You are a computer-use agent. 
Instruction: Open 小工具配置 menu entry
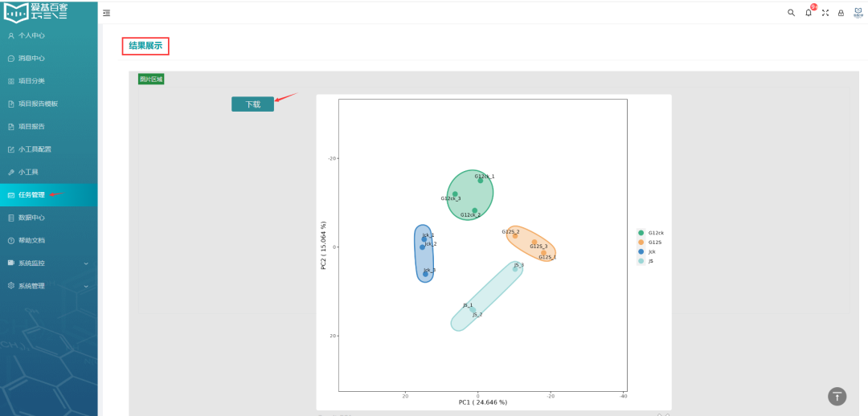coord(49,149)
